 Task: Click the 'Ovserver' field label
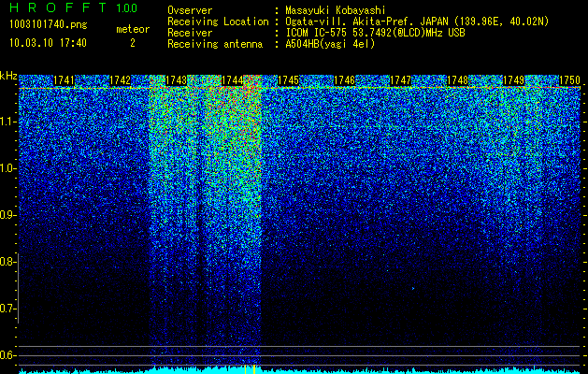tap(190, 10)
